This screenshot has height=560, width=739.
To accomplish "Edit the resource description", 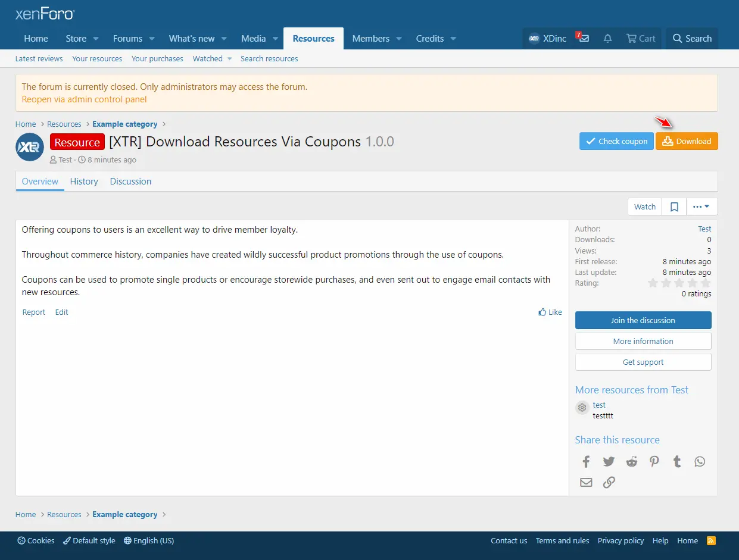I will coord(62,312).
